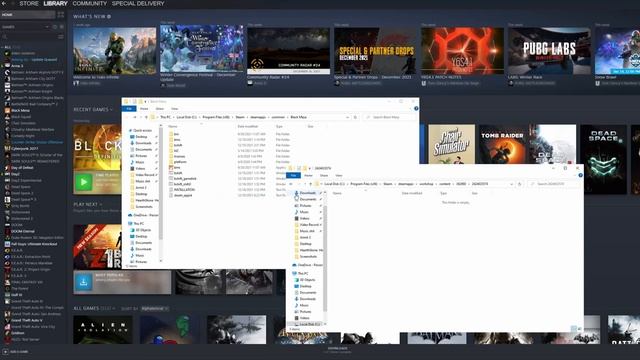Toggle ready-to-play filter icon in sidebar
This screenshot has height=360, width=640.
pyautogui.click(x=62, y=27)
